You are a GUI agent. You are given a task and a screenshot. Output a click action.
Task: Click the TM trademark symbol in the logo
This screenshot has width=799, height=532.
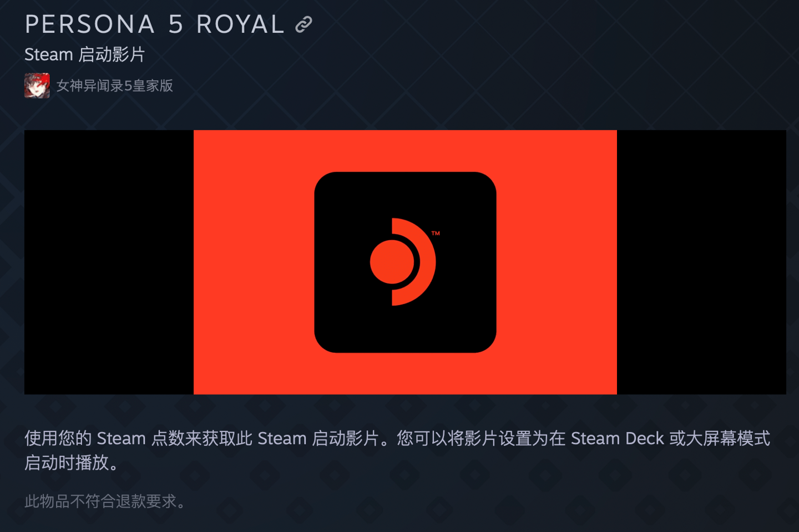click(436, 234)
